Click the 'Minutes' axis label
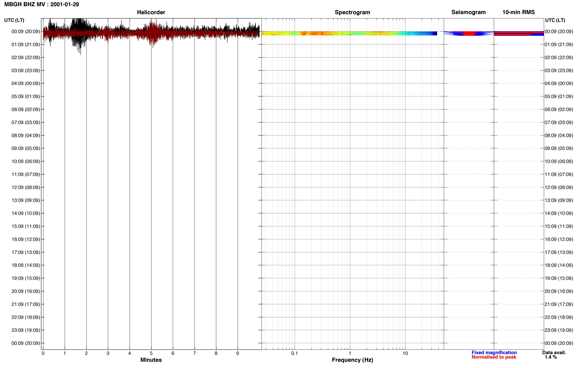 tap(151, 360)
